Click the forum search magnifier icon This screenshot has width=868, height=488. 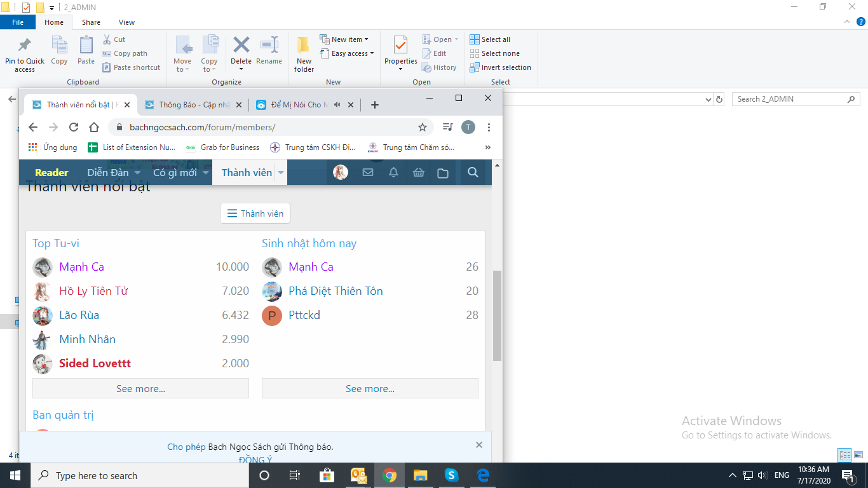472,172
